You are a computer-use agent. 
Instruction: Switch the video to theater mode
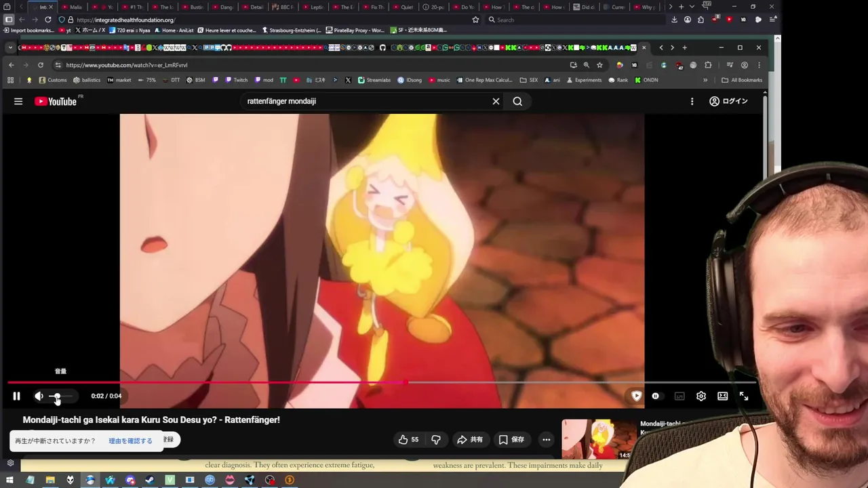click(x=723, y=396)
